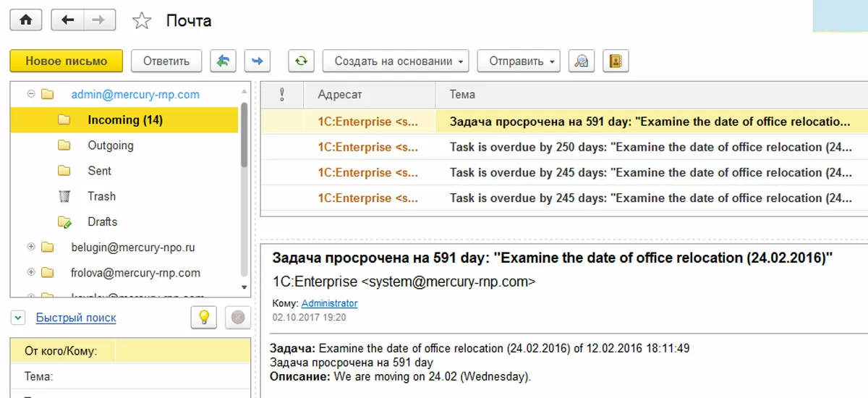Collapse the Quick search section toggle
Image resolution: width=868 pixels, height=398 pixels.
pos(19,318)
